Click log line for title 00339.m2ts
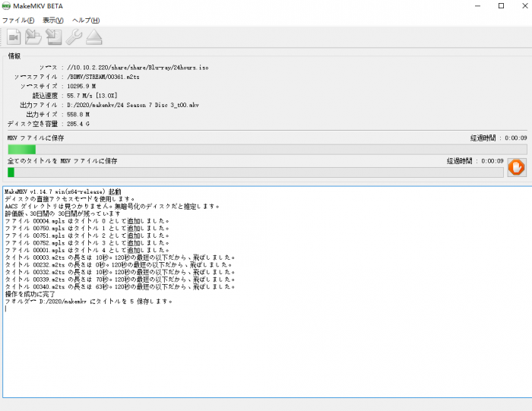The width and height of the screenshot is (532, 411). (x=120, y=280)
